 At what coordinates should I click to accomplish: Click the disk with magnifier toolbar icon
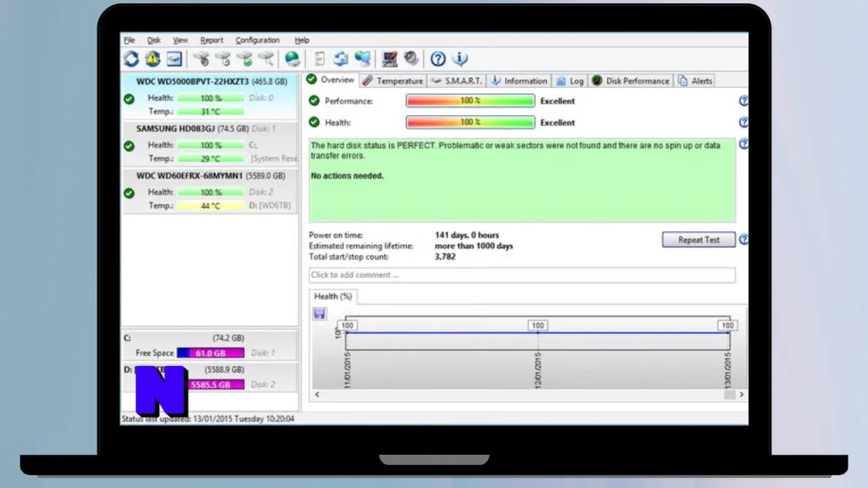[x=266, y=58]
